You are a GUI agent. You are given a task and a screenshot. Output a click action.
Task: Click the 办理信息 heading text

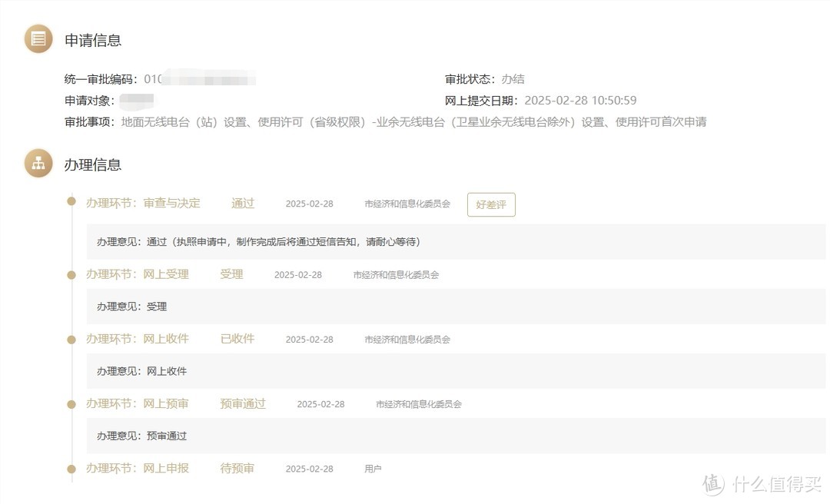[93, 164]
